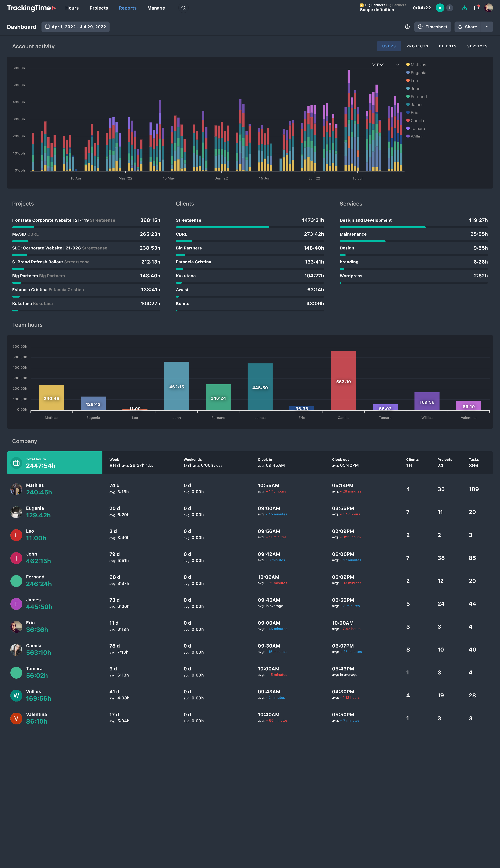Open the TrackingTime logo
The height and width of the screenshot is (868, 500).
tap(31, 8)
